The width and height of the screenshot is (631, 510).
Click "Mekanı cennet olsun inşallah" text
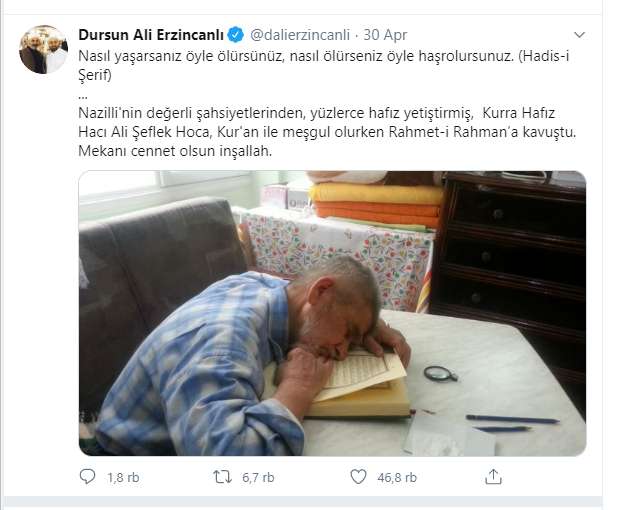tap(175, 151)
